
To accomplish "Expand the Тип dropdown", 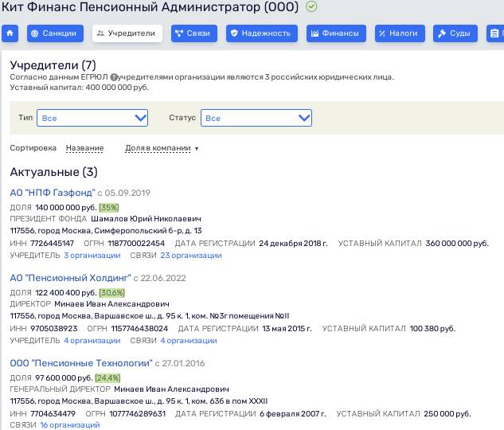I will [x=92, y=118].
